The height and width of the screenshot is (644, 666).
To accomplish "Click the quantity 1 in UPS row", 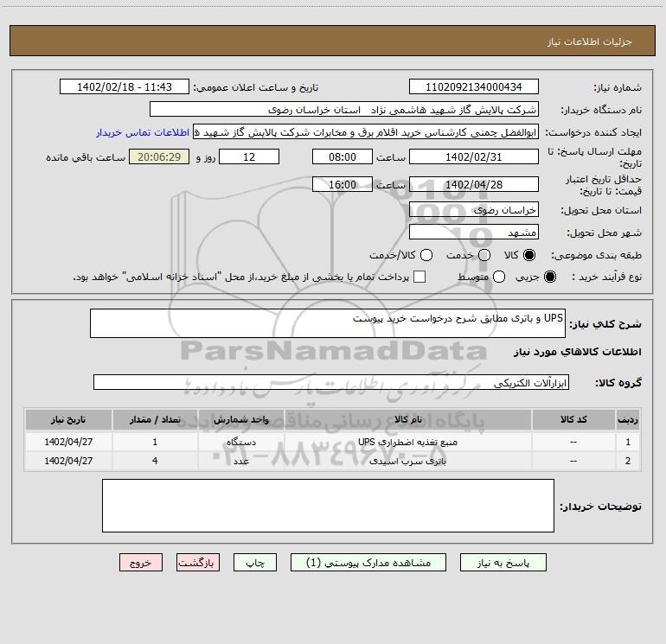I will pyautogui.click(x=155, y=442).
